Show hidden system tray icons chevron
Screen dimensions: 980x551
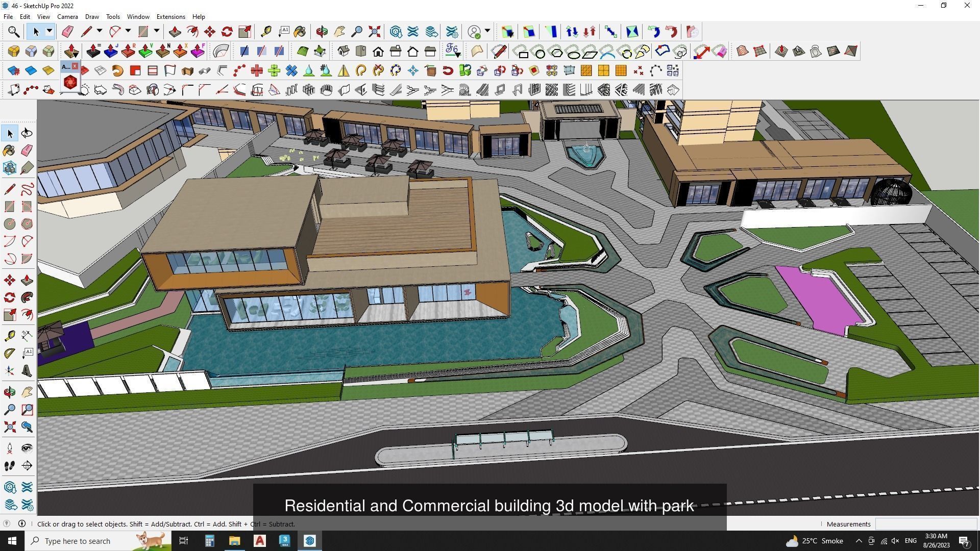[x=859, y=541]
